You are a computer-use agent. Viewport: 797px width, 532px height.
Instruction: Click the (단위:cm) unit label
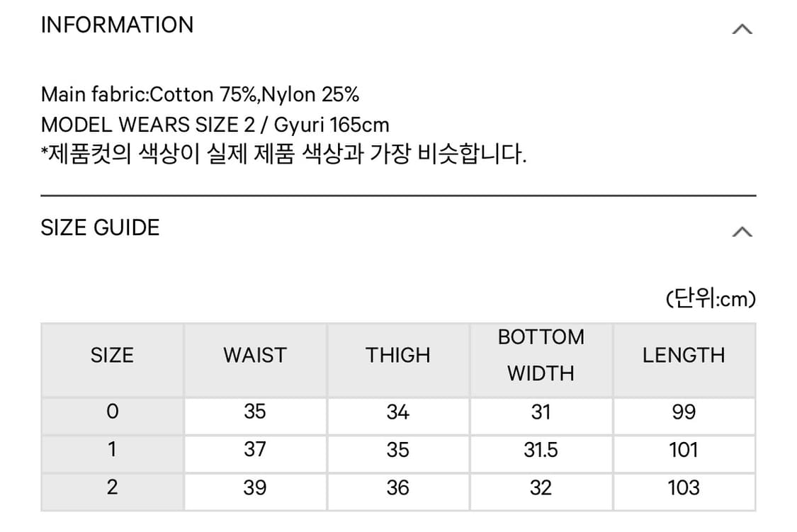pyautogui.click(x=711, y=299)
